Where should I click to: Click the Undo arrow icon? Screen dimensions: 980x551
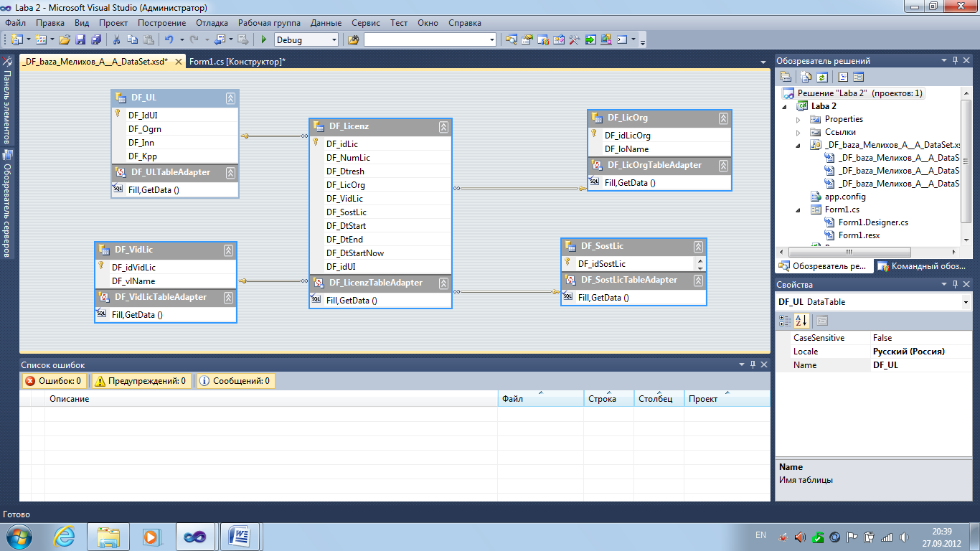tap(169, 39)
